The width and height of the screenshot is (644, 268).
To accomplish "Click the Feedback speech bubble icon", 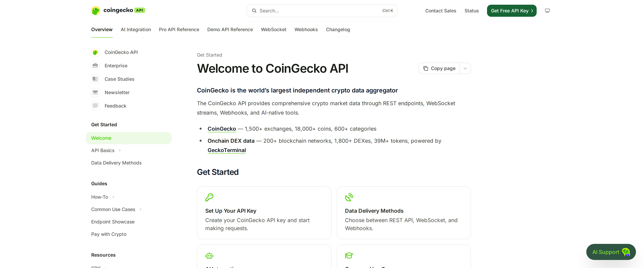I will click(x=95, y=106).
